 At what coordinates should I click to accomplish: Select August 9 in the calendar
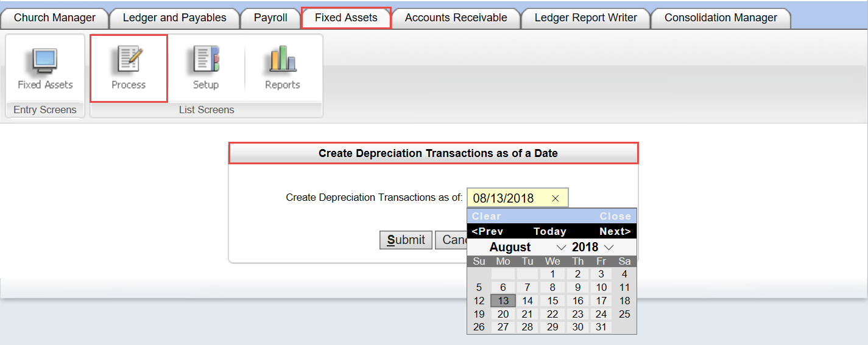[x=578, y=288]
